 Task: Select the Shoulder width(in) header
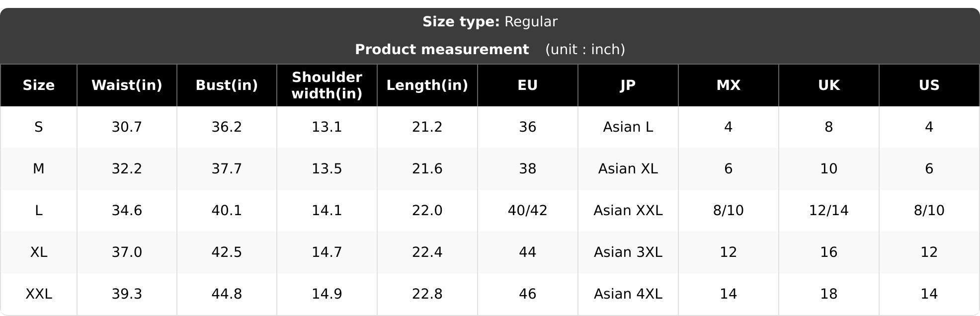(327, 85)
